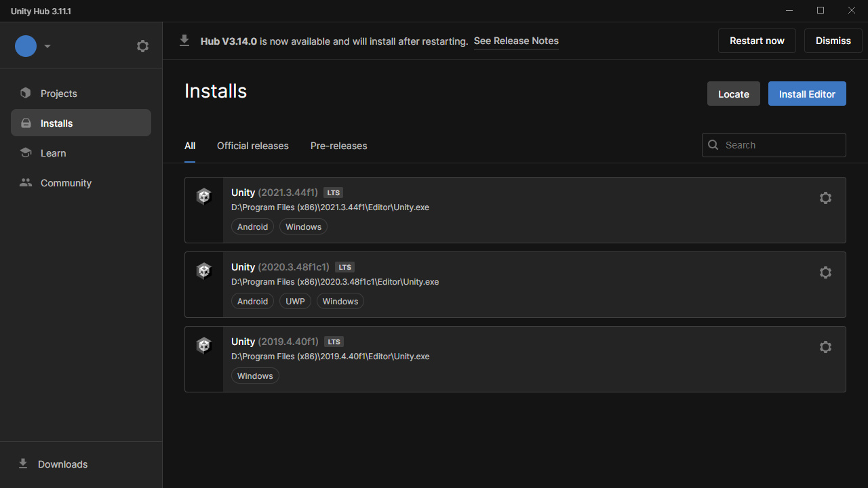The width and height of the screenshot is (868, 488).
Task: Click the Unity (2020.3.48f1c1) title
Action: coord(280,267)
